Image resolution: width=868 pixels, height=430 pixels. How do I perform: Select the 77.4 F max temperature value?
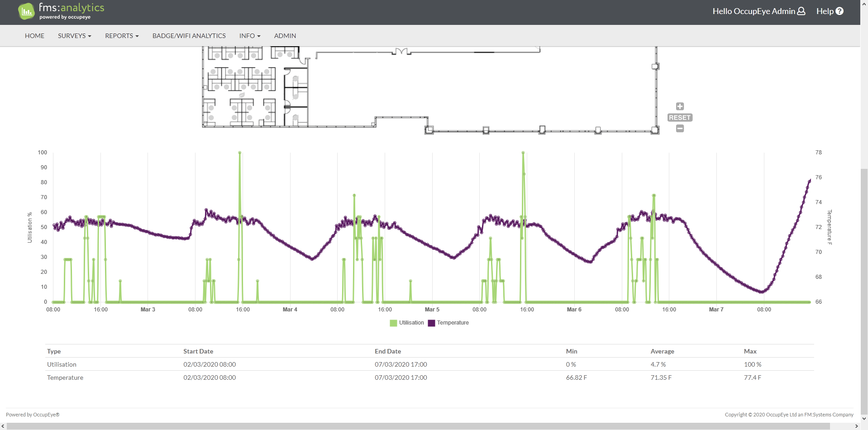click(753, 377)
